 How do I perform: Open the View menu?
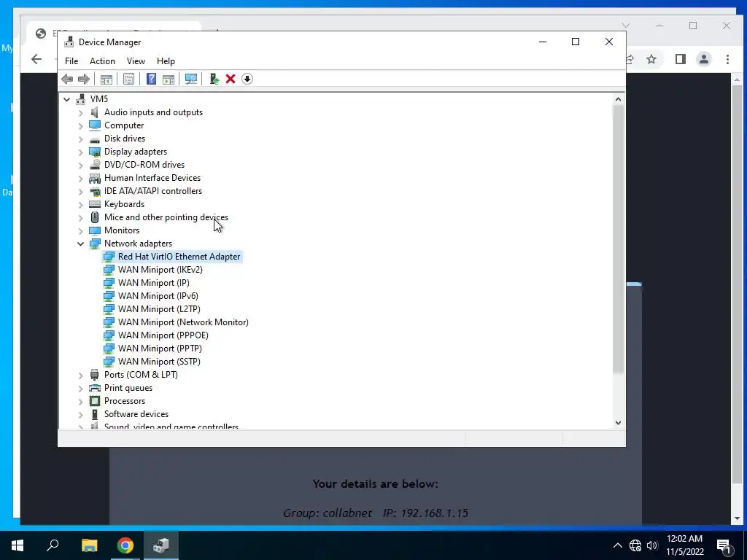coord(136,61)
